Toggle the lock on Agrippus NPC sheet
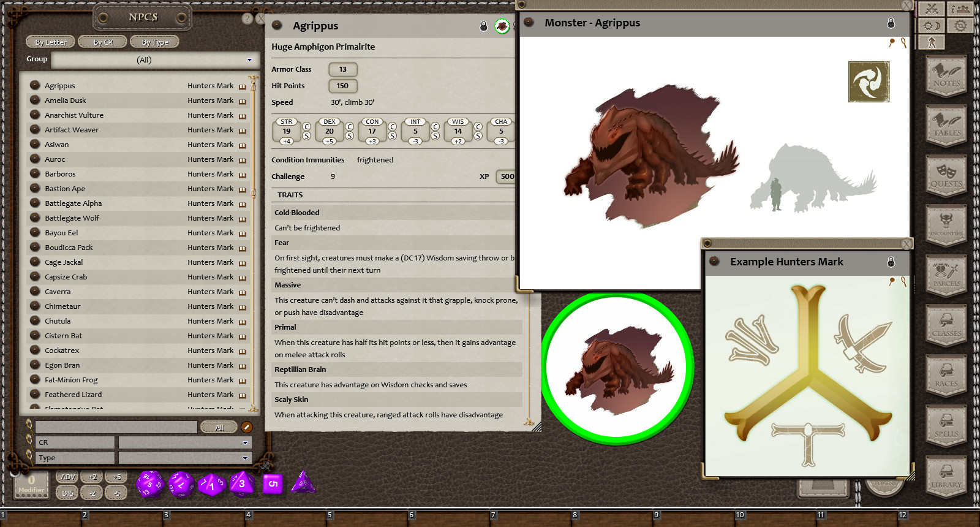Screen dimensions: 980x527 click(483, 26)
